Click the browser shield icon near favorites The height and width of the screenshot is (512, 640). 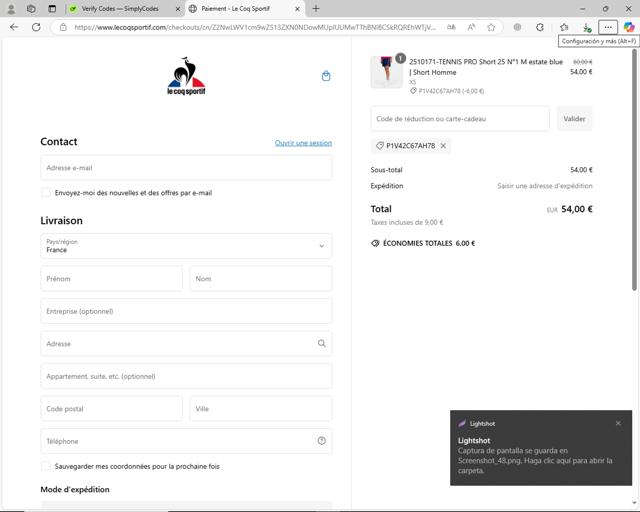click(517, 27)
